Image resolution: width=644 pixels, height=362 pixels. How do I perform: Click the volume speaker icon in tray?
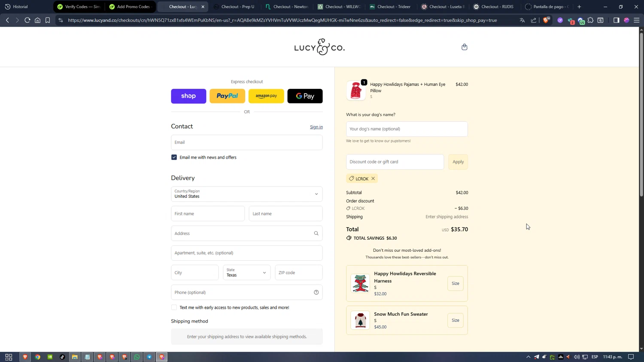577,357
